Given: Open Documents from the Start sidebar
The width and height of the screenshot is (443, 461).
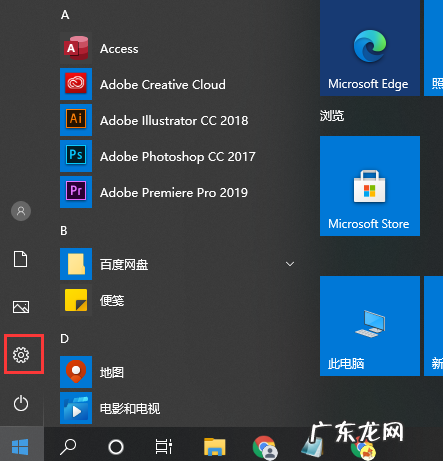Looking at the screenshot, I should click(x=21, y=259).
